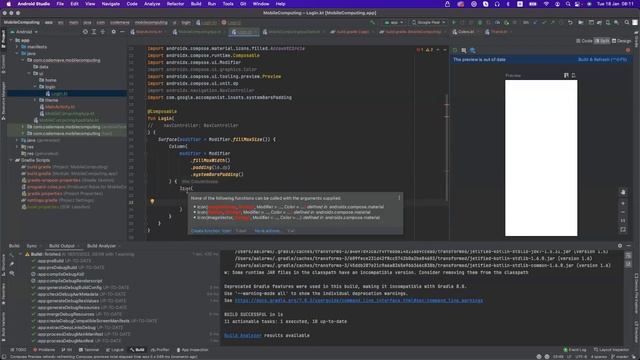
Task: Click the preview zoom in plus button
Action: click(623, 203)
